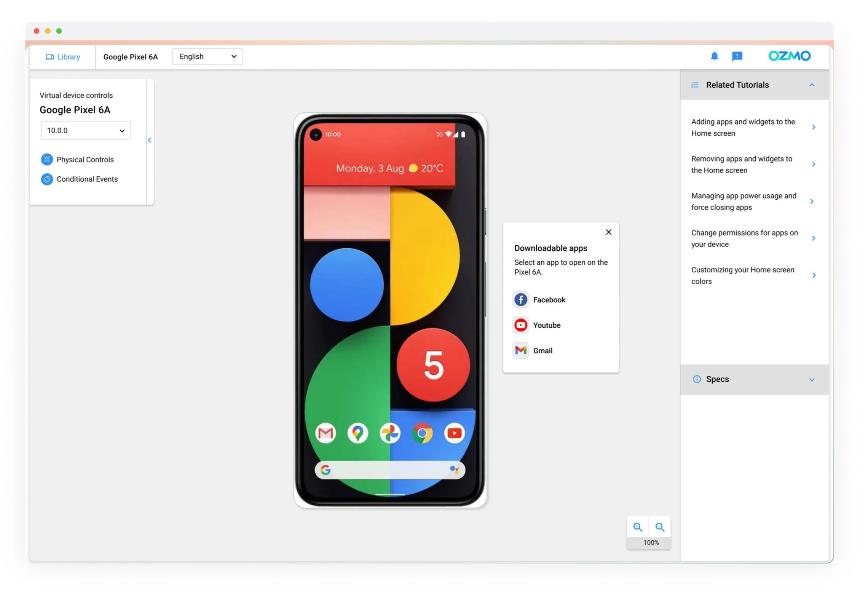This screenshot has height=613, width=868.
Task: Select Facebook in Downloadable apps
Action: click(539, 300)
